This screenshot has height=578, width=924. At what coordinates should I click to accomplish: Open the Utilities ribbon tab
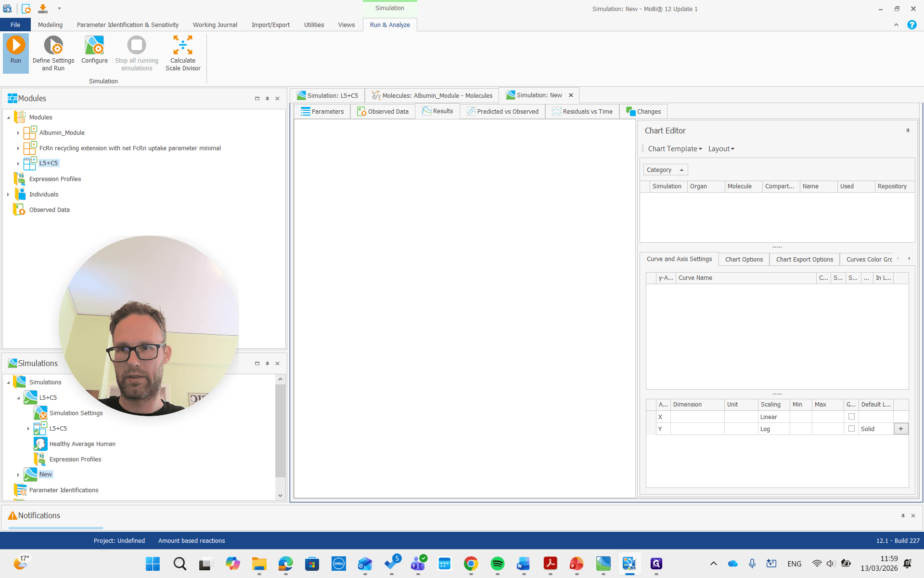pyautogui.click(x=314, y=25)
